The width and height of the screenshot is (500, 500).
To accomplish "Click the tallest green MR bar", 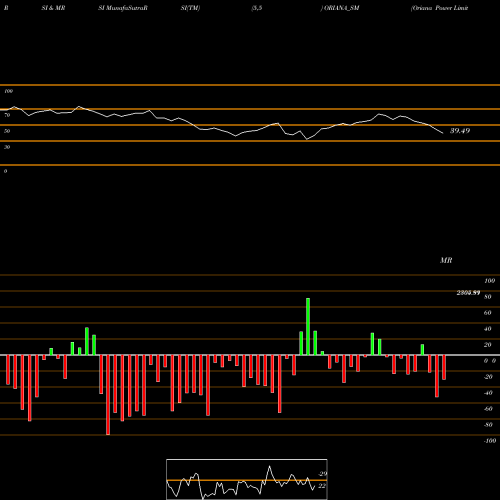I will pos(308,327).
